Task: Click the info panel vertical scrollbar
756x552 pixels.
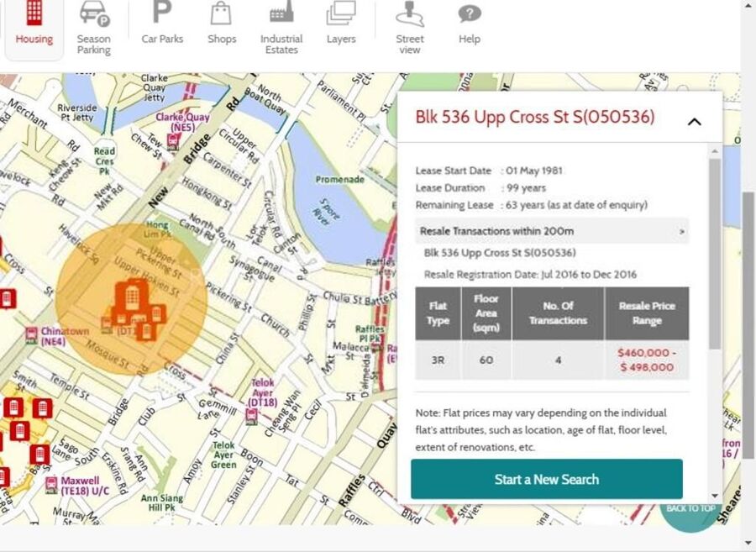Action: click(714, 252)
